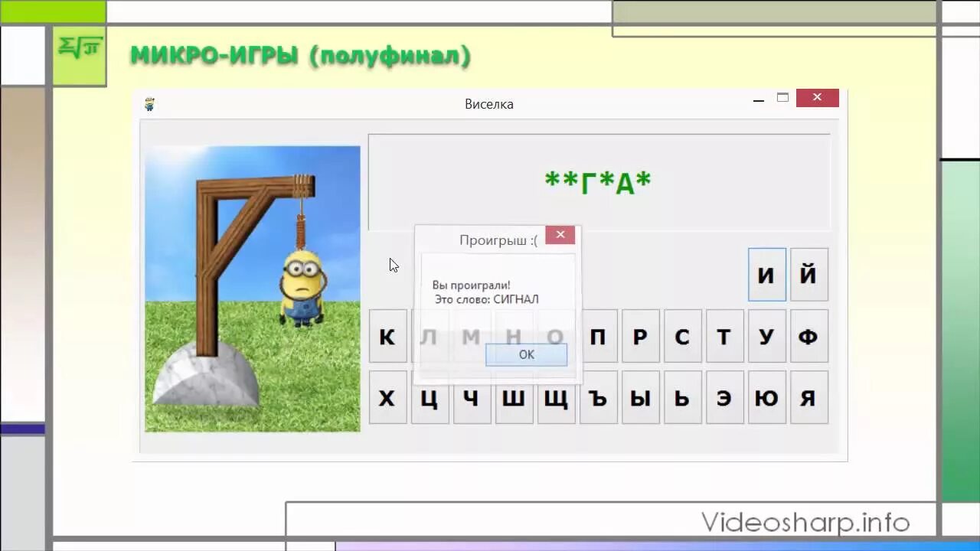Pick the letter Р key
The height and width of the screenshot is (551, 980).
pyautogui.click(x=641, y=336)
